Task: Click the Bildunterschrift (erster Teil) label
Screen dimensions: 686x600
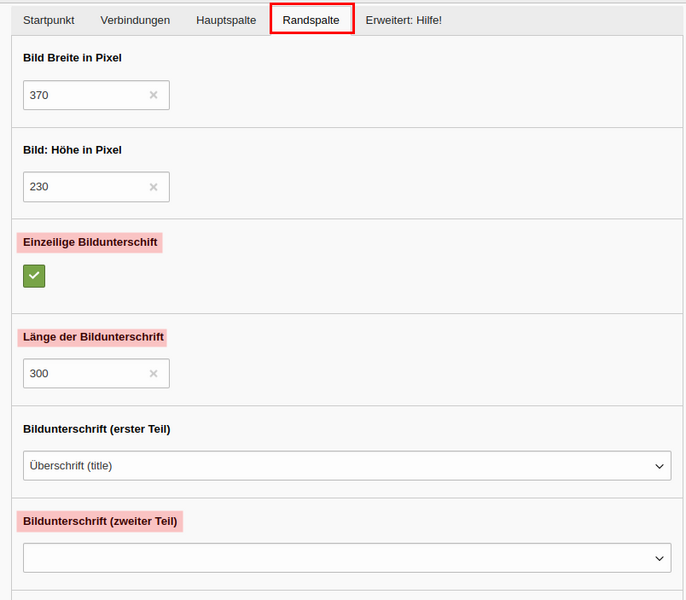Action: point(97,429)
